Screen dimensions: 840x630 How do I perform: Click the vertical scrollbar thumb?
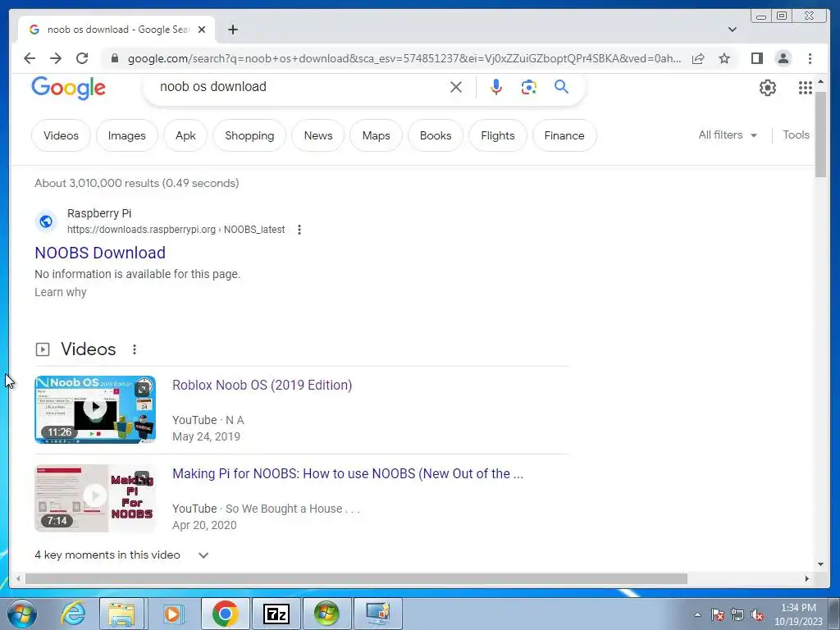pyautogui.click(x=820, y=134)
